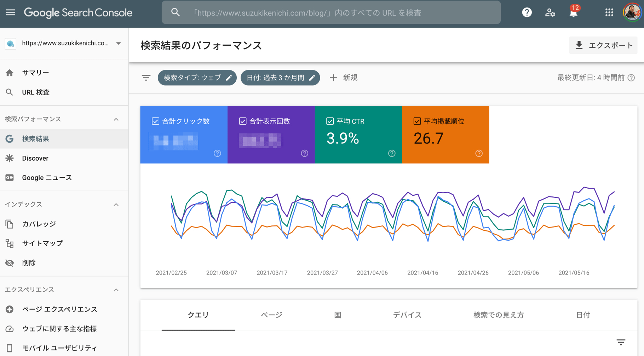Switch to the 国 tab
The height and width of the screenshot is (356, 644).
[338, 315]
